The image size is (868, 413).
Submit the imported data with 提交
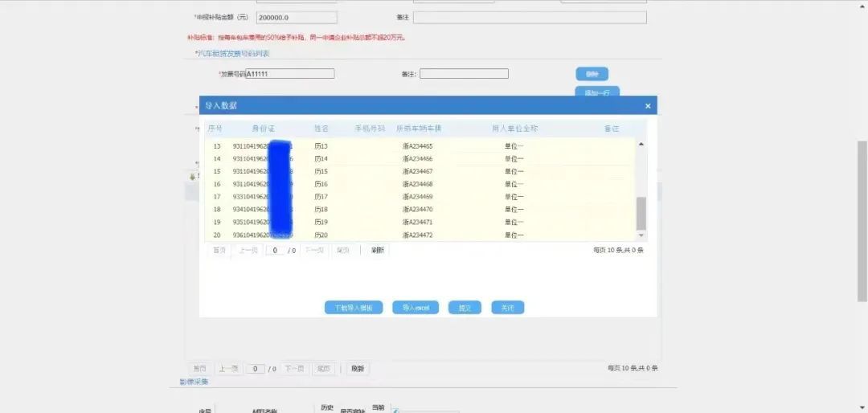[465, 308]
